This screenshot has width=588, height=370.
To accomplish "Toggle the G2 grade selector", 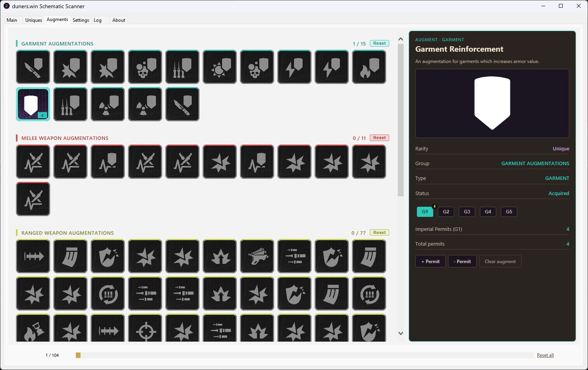I will [x=446, y=212].
